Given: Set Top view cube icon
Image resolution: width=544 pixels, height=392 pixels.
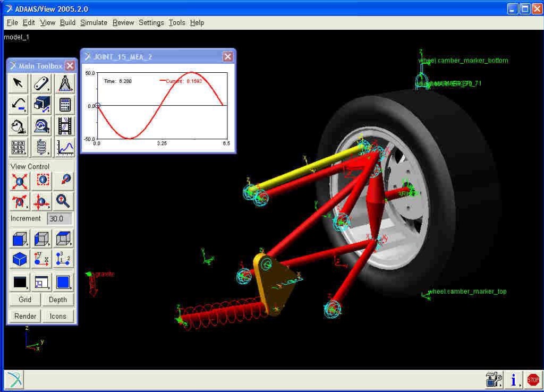Looking at the screenshot, I should click(x=64, y=238).
